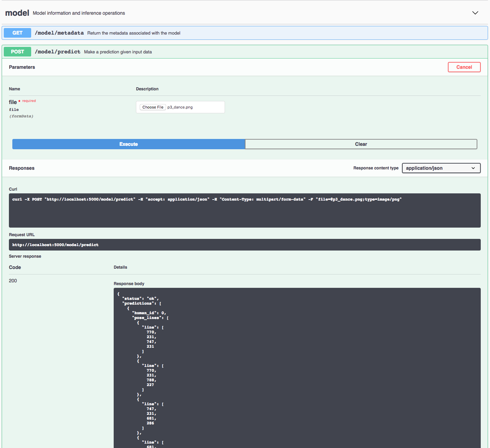Click the Details column header

(x=121, y=267)
